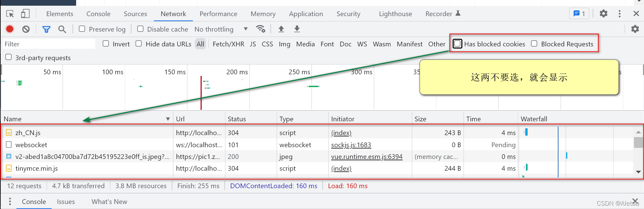Open DevTools settings gear
Viewport: 644px width, 209px height.
(x=603, y=14)
